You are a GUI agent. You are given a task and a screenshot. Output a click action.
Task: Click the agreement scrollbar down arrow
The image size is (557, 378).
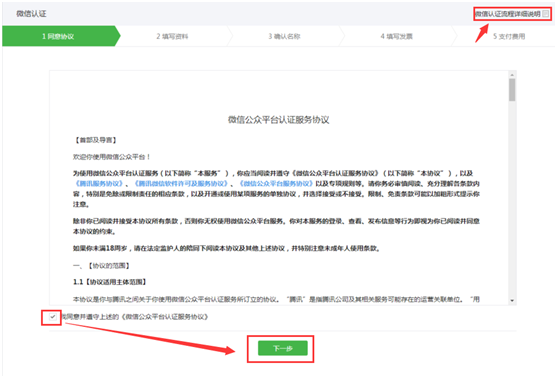(512, 301)
